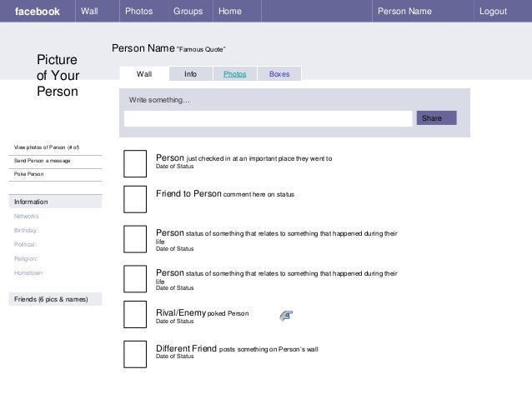This screenshot has height=399, width=532.
Task: Click the Networks field label
Action: coord(26,217)
